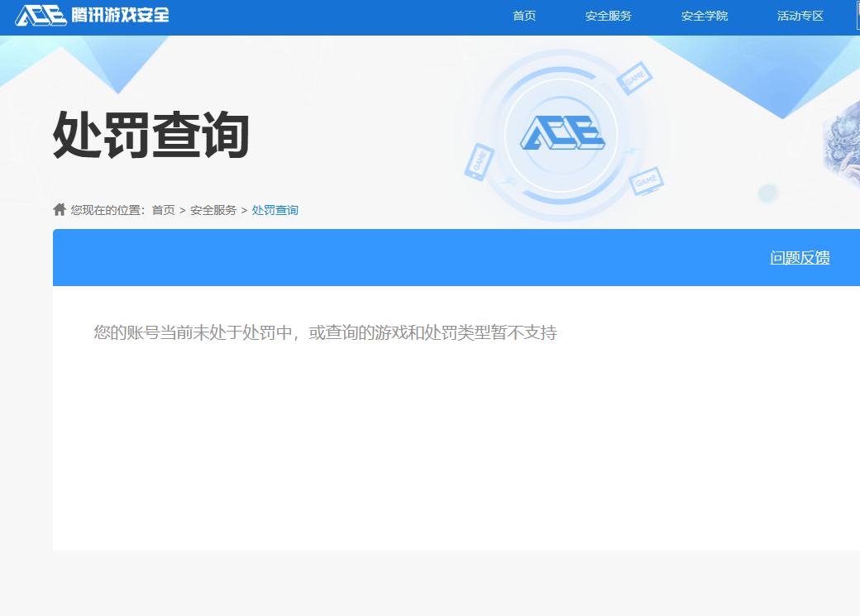Open the 问题反馈 feedback link
Screen dimensions: 860x616
(x=800, y=257)
